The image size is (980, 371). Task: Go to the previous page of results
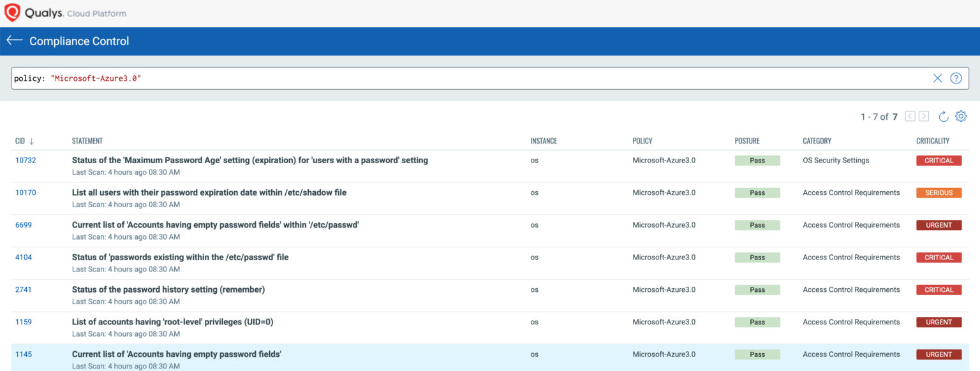910,116
